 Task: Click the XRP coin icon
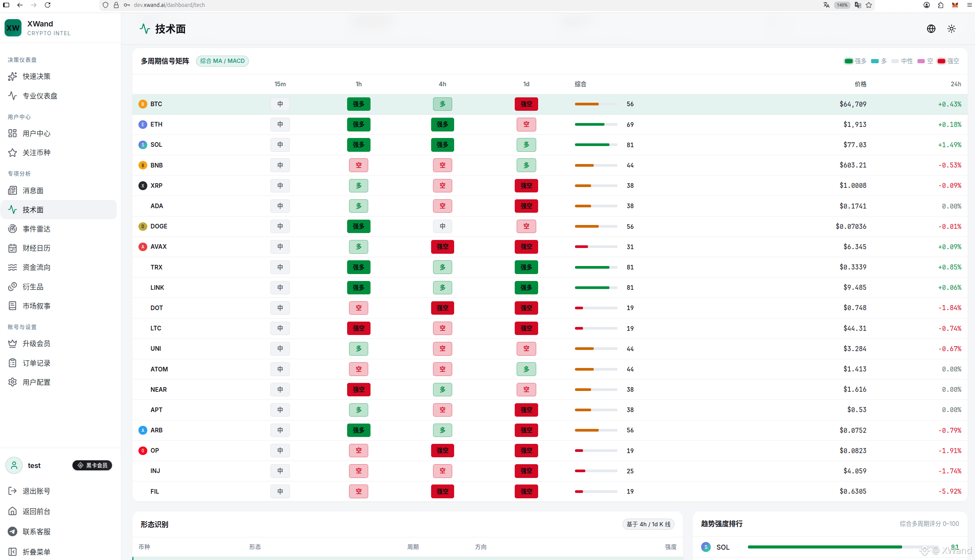point(143,186)
